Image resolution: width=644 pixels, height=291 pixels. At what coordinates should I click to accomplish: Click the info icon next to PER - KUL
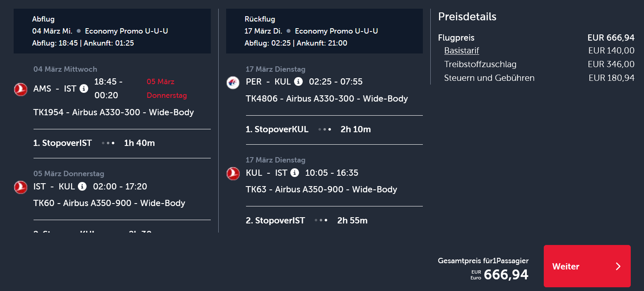tap(298, 82)
